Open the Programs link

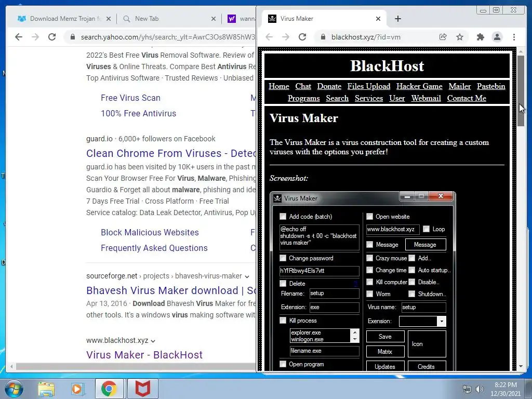click(x=303, y=98)
